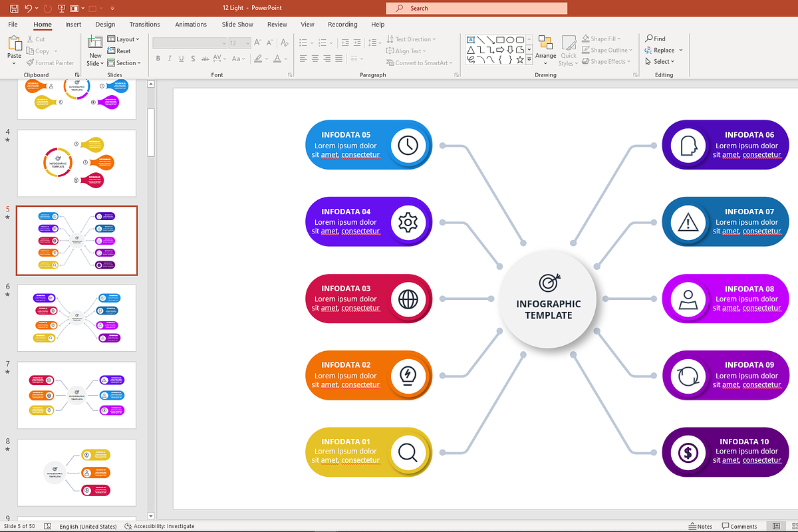The width and height of the screenshot is (798, 532).
Task: Open the Design ribbon tab
Action: tap(105, 25)
